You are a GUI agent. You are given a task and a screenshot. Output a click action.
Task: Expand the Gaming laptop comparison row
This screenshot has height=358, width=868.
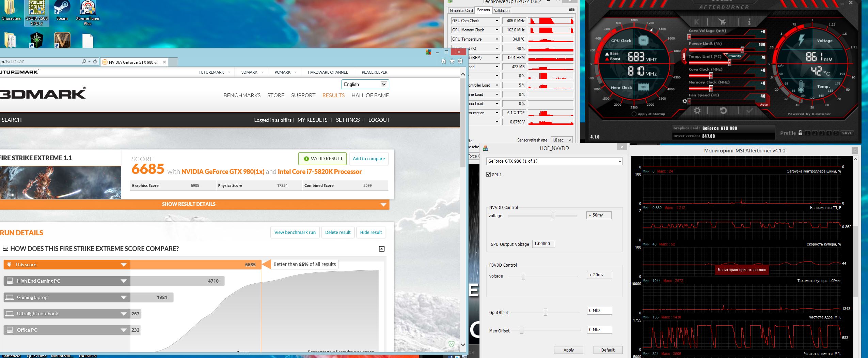tap(124, 297)
